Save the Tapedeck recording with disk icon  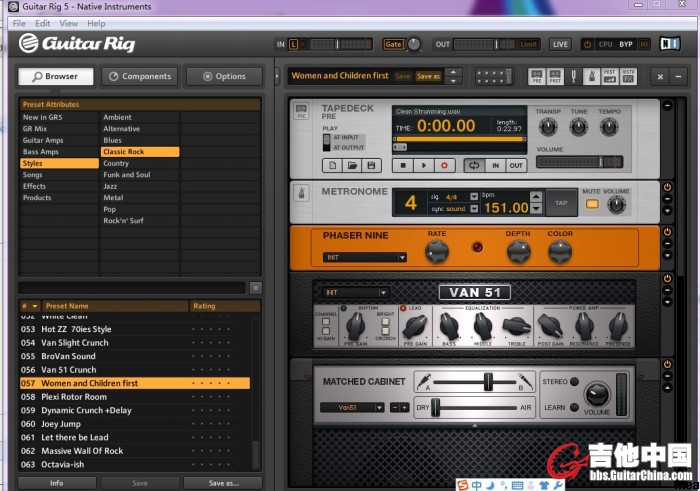point(371,166)
